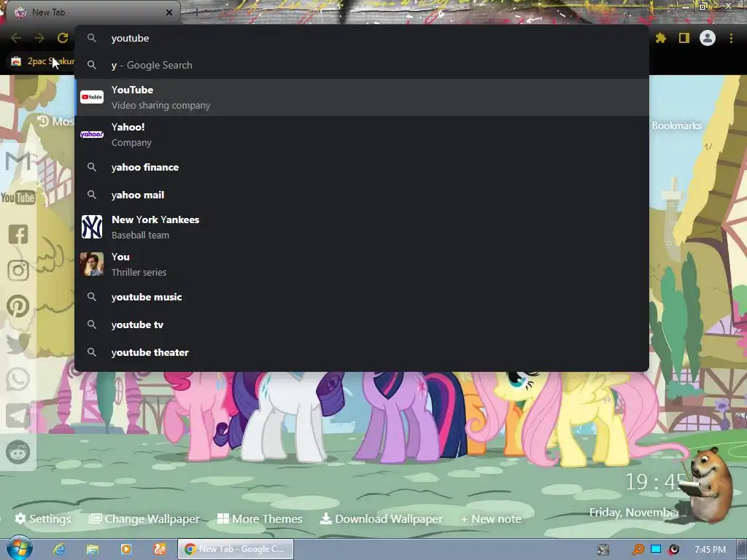
Task: Click Change Wallpaper
Action: 144,518
